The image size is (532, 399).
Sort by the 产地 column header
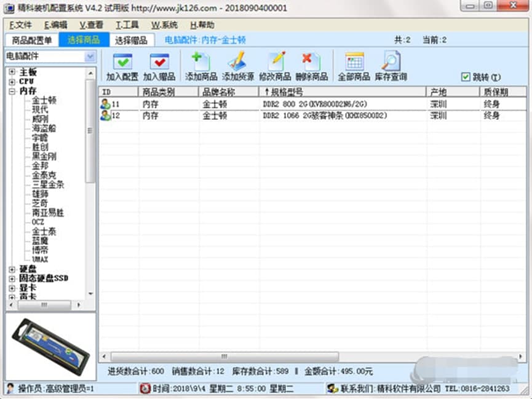tap(453, 92)
